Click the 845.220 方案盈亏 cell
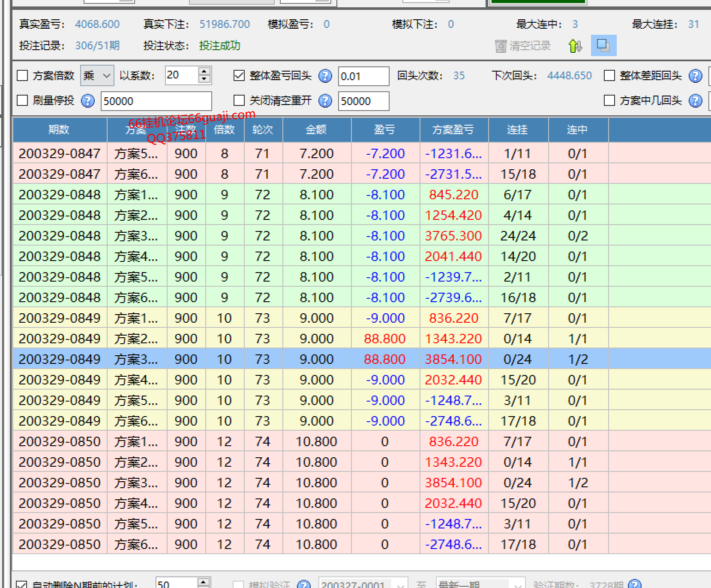Screen dimensions: 711x588 pos(453,195)
